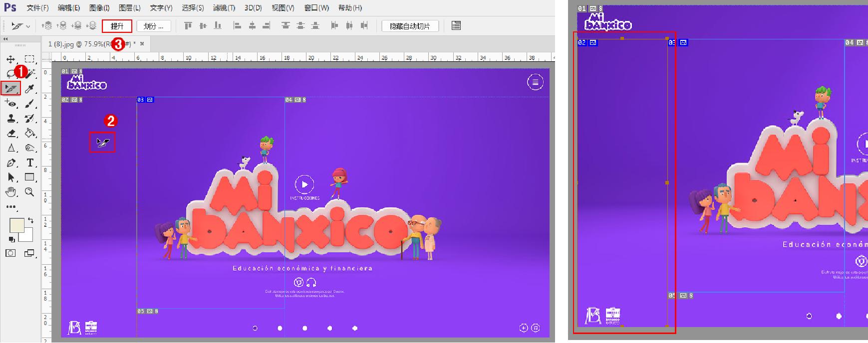Activate the Hand tool
The image size is (868, 343).
click(x=10, y=192)
